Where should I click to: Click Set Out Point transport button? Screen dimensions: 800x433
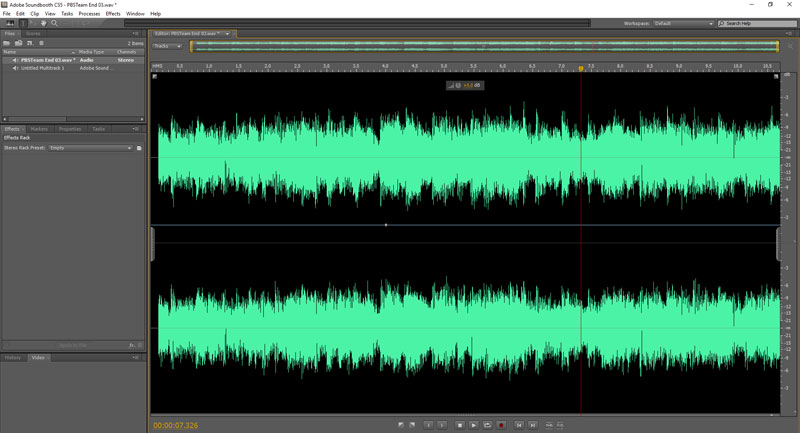click(x=442, y=425)
